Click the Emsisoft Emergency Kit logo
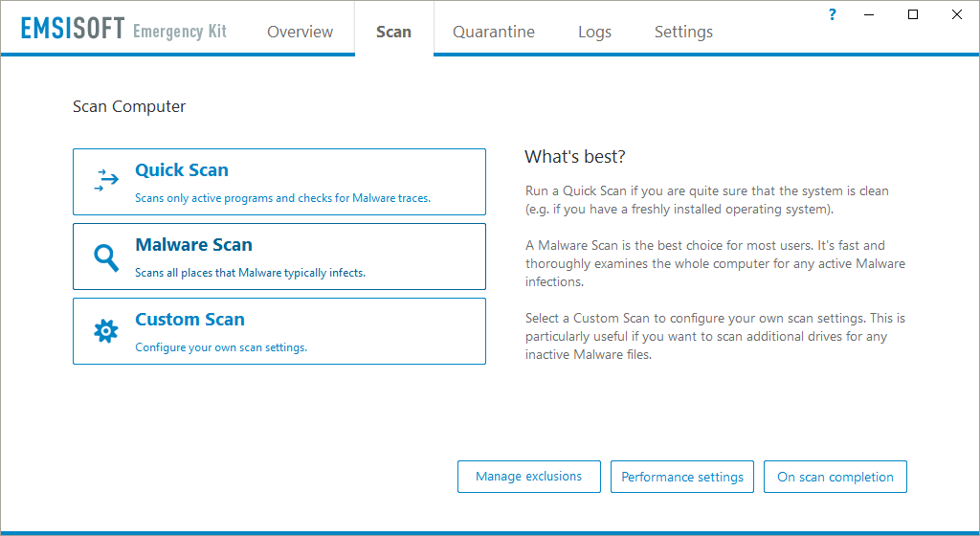Viewport: 980px width, 536px height. click(123, 29)
